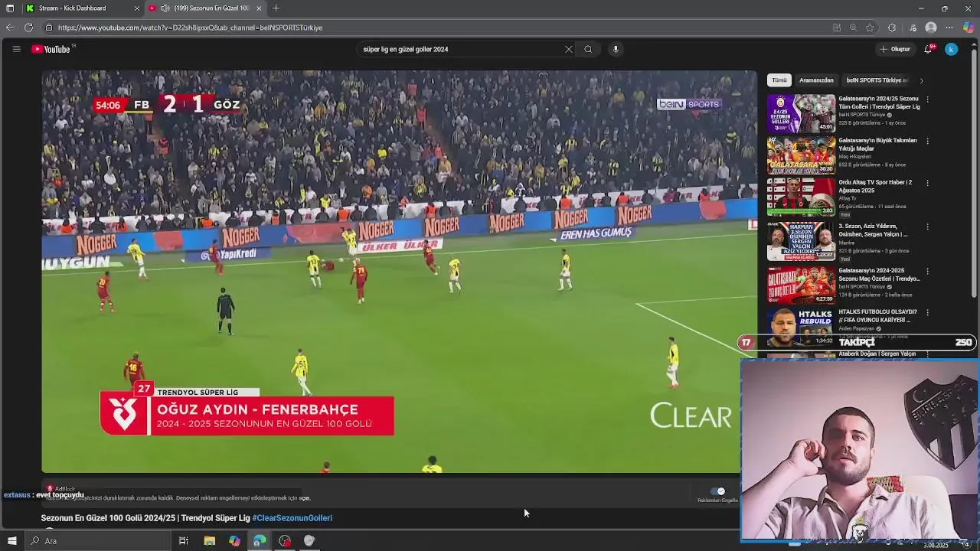Switch to the Stream - Kick Dashboard tab
Image resolution: width=980 pixels, height=551 pixels.
[x=73, y=8]
